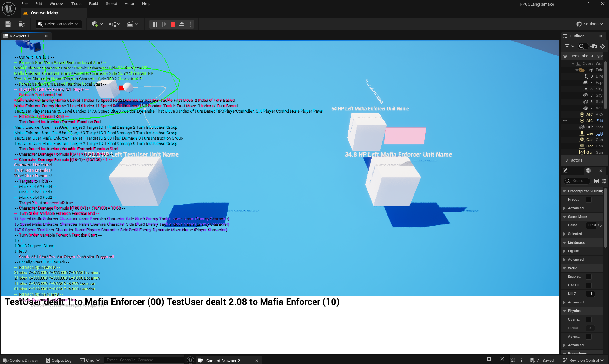The height and width of the screenshot is (364, 609).
Task: Click the Browse content folder icon
Action: tap(22, 24)
